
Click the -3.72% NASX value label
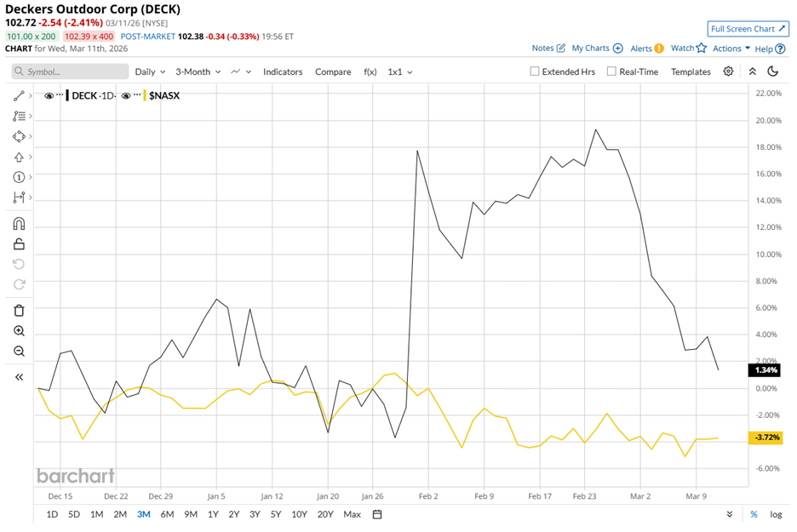click(x=765, y=438)
